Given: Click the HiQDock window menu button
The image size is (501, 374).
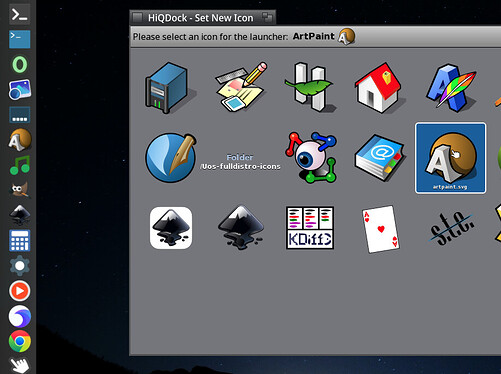Looking at the screenshot, I should click(137, 17).
